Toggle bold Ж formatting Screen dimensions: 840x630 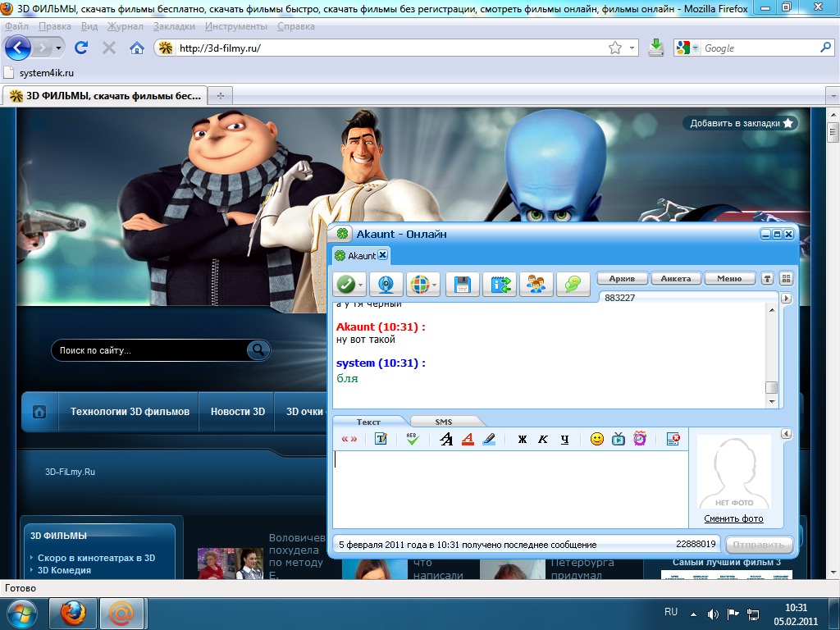tap(523, 440)
